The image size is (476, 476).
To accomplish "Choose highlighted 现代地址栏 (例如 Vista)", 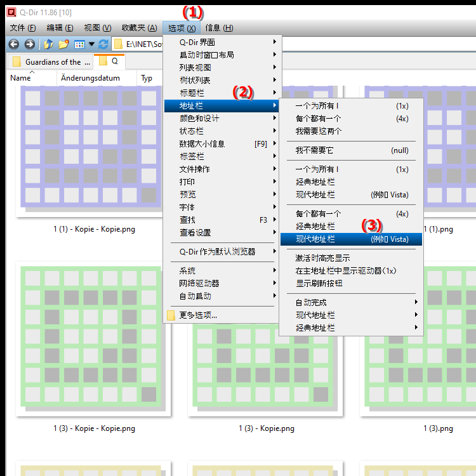I will 351,239.
